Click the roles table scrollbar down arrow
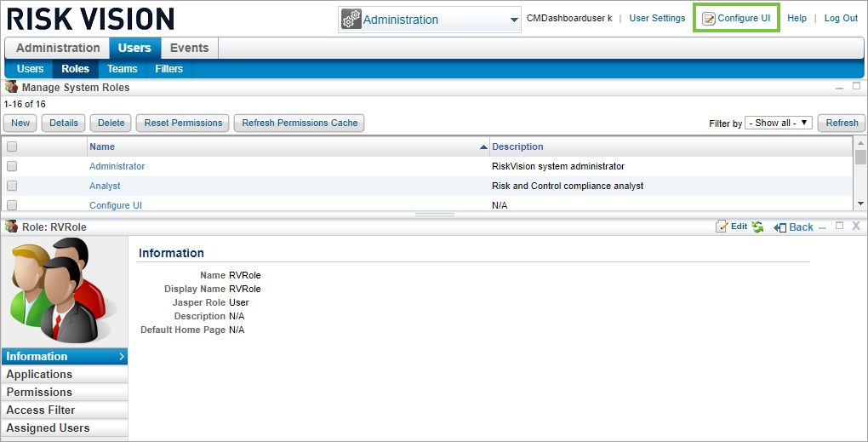This screenshot has width=868, height=442. coord(860,204)
